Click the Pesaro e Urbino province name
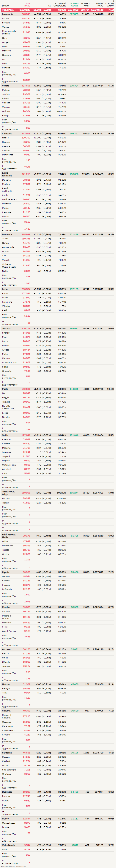The image size is (116, 868). (7, 617)
